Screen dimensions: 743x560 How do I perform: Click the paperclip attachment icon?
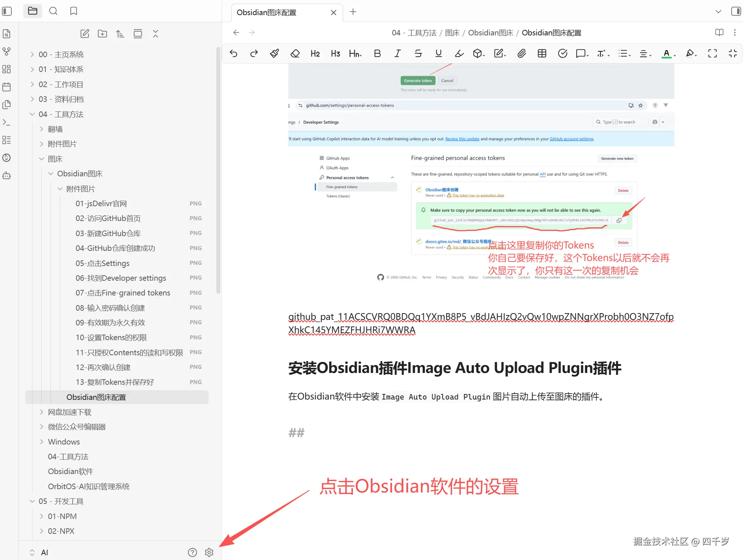point(521,53)
